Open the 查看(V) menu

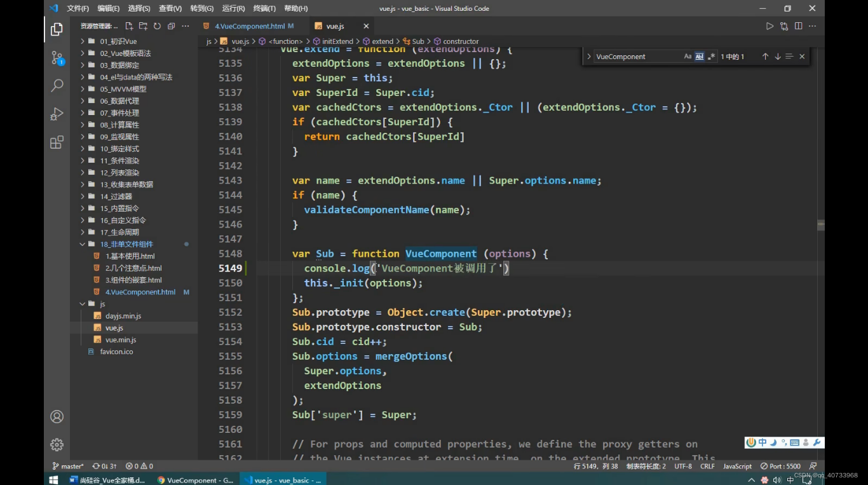click(170, 8)
